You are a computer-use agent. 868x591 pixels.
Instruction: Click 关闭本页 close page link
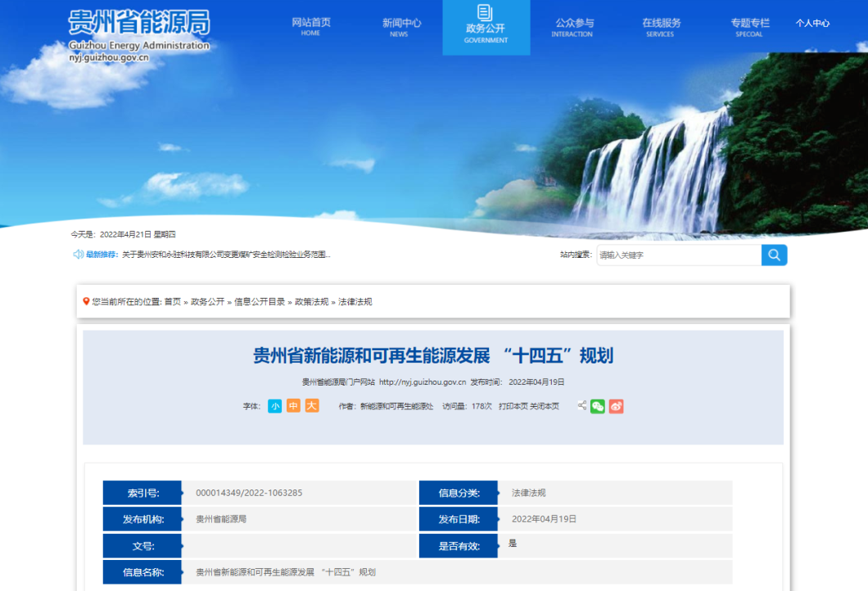coord(545,406)
